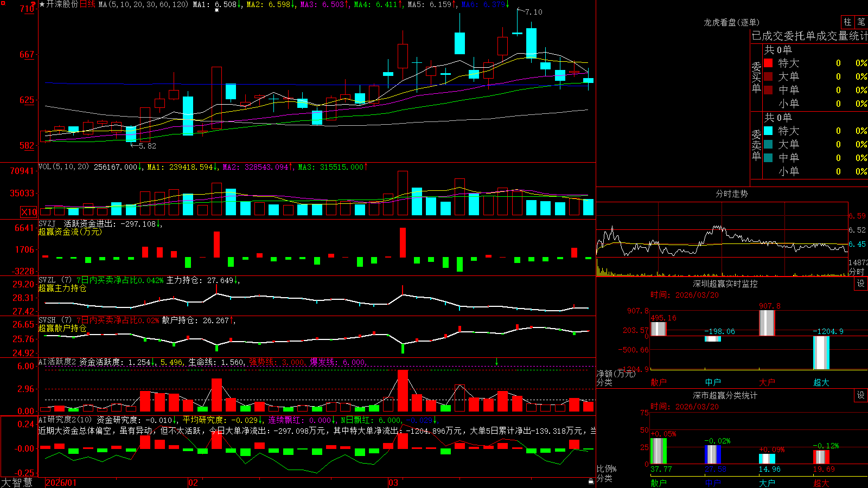
Task: Jump to the 02 month timeline marker
Action: pos(193,483)
